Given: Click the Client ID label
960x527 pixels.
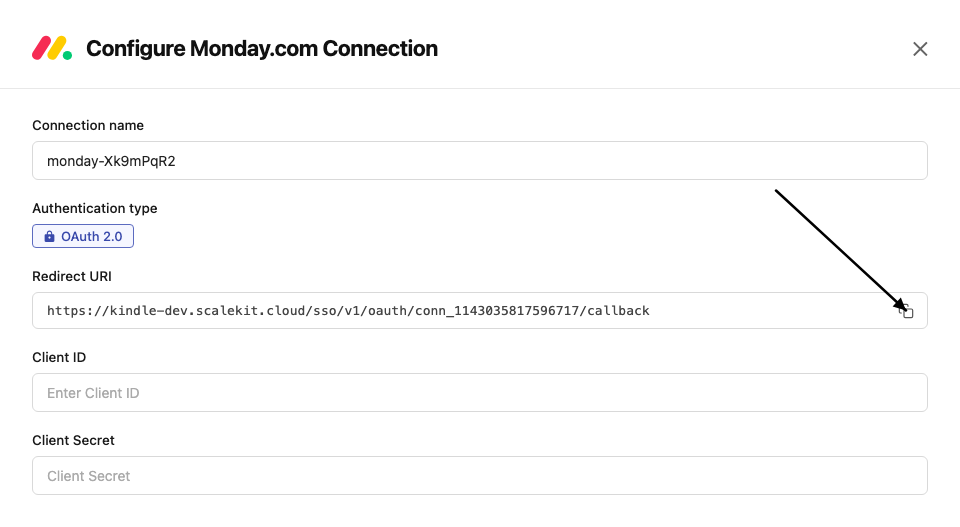Looking at the screenshot, I should click(59, 358).
